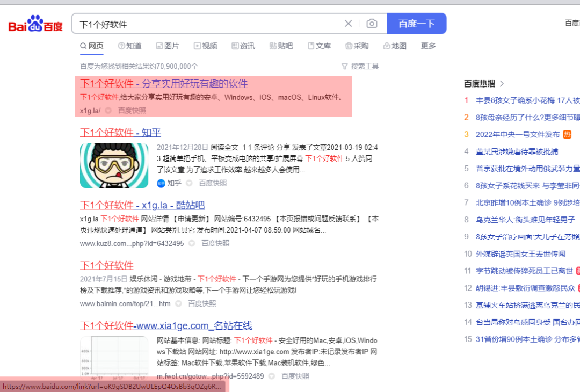Clear the search box with the X icon

(348, 24)
